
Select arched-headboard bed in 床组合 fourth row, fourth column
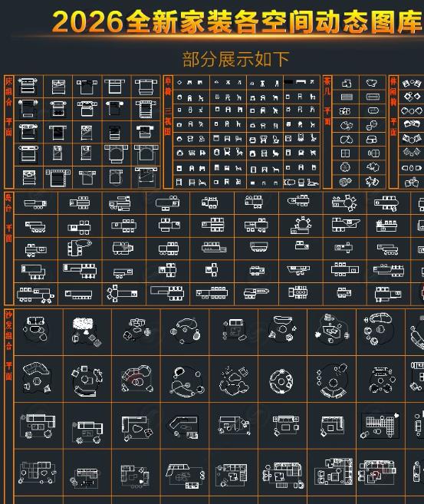pyautogui.click(x=116, y=153)
